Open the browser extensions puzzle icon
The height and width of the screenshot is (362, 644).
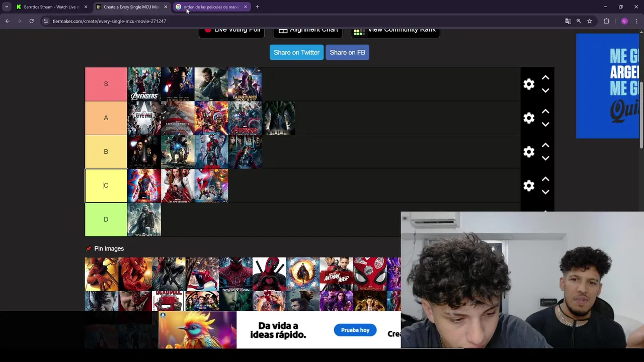[606, 21]
